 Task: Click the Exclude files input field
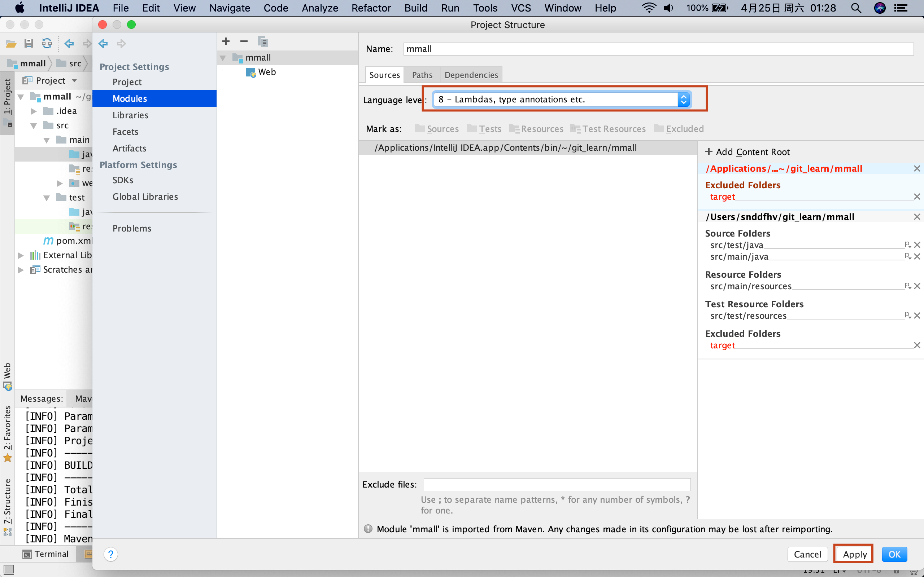coord(557,485)
